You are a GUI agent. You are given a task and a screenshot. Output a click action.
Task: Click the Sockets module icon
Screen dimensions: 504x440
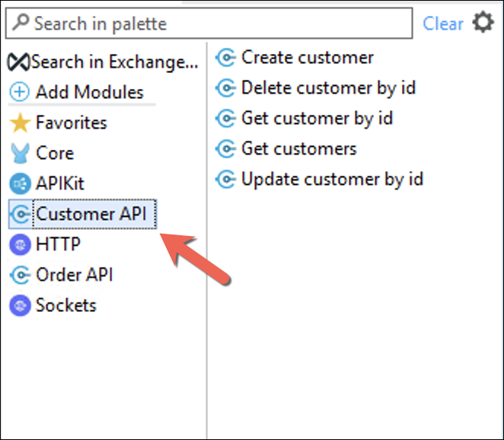click(x=20, y=305)
